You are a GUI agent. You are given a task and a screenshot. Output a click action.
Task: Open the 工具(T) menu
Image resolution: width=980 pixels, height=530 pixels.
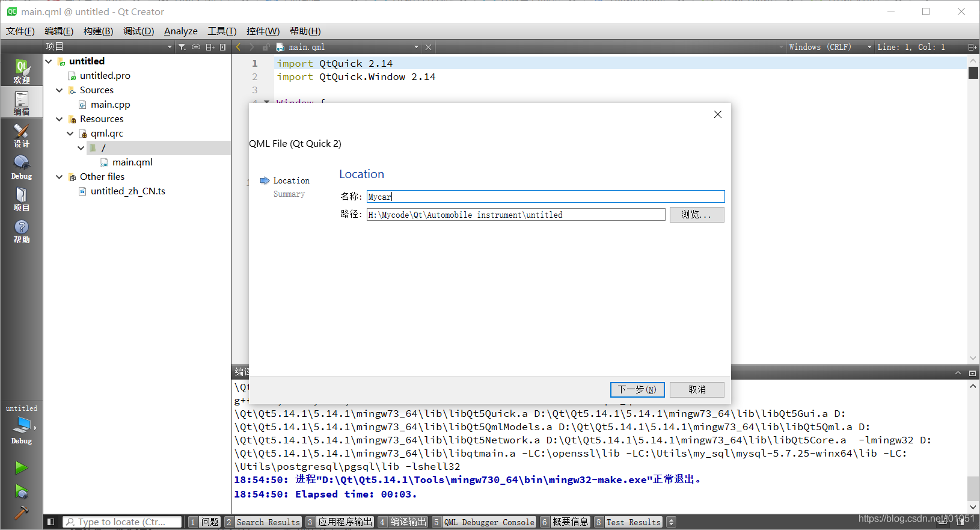point(222,31)
